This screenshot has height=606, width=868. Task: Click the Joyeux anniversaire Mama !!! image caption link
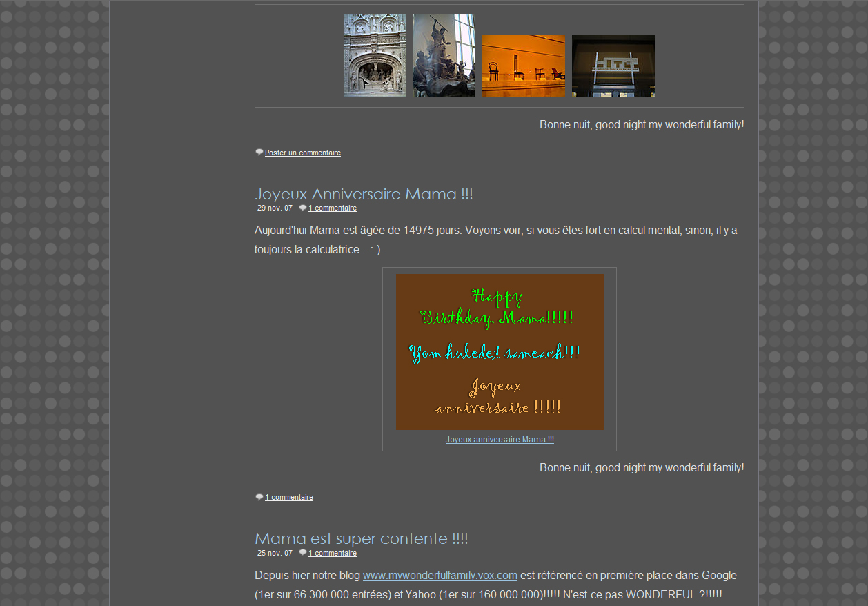499,440
